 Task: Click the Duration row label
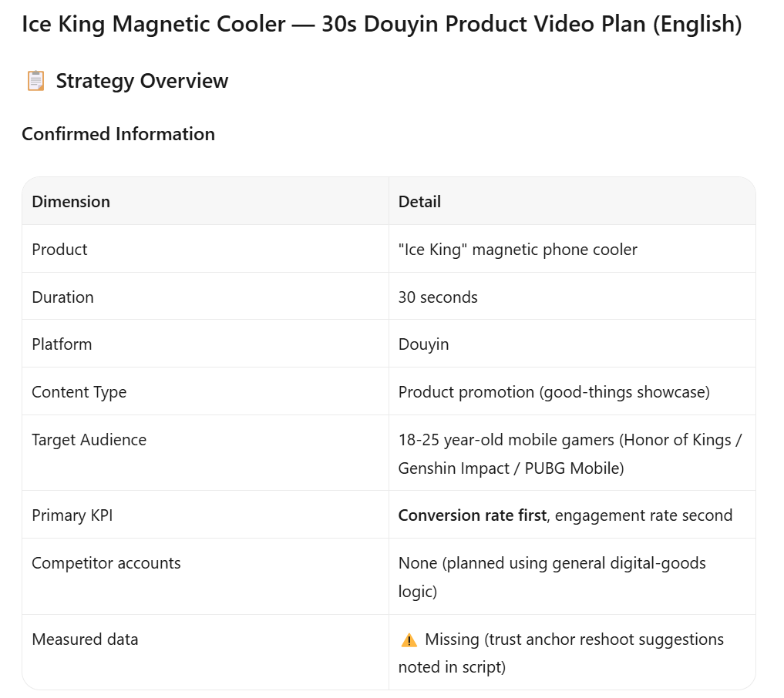[62, 297]
